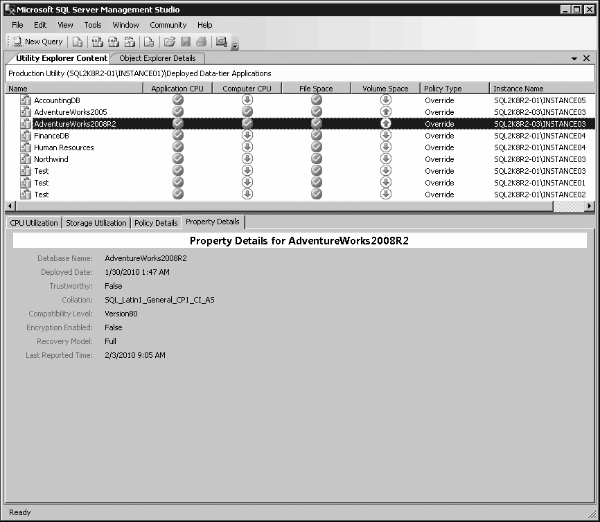
Task: Click FinanceDB Application CPU check icon
Action: 178,135
